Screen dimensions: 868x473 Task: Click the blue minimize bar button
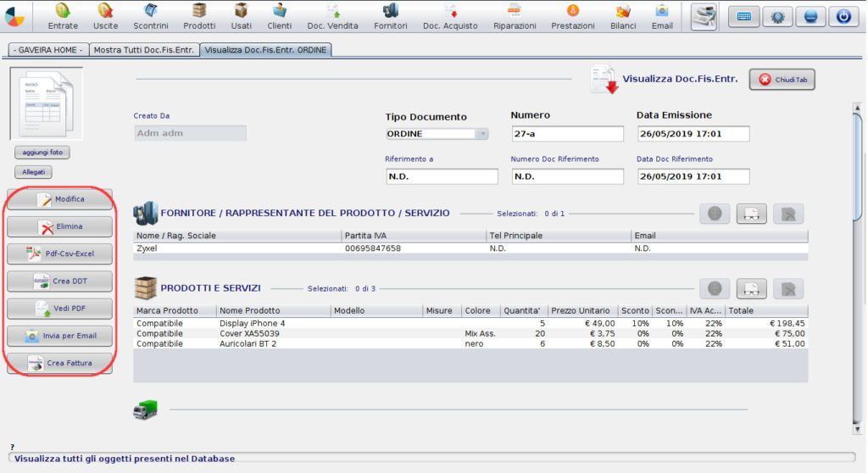[810, 17]
